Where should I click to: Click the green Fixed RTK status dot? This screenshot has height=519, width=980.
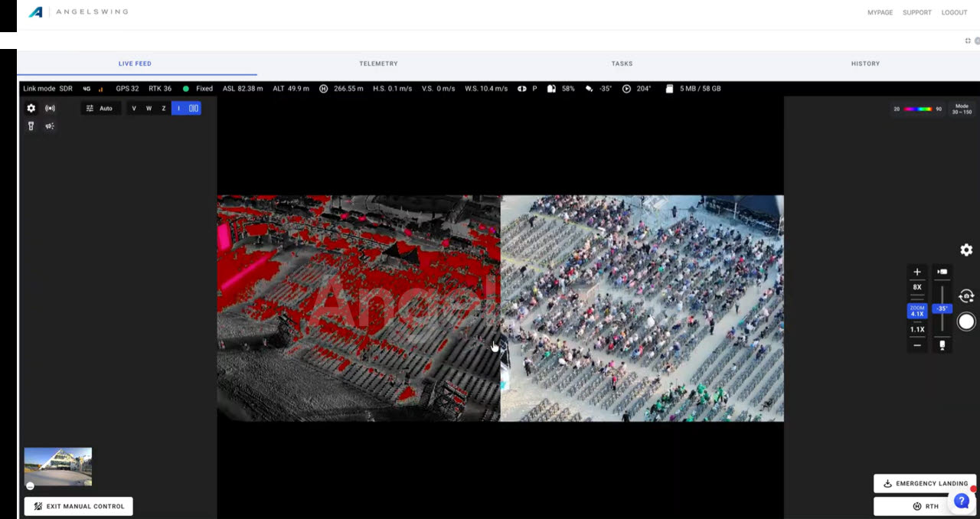point(186,89)
